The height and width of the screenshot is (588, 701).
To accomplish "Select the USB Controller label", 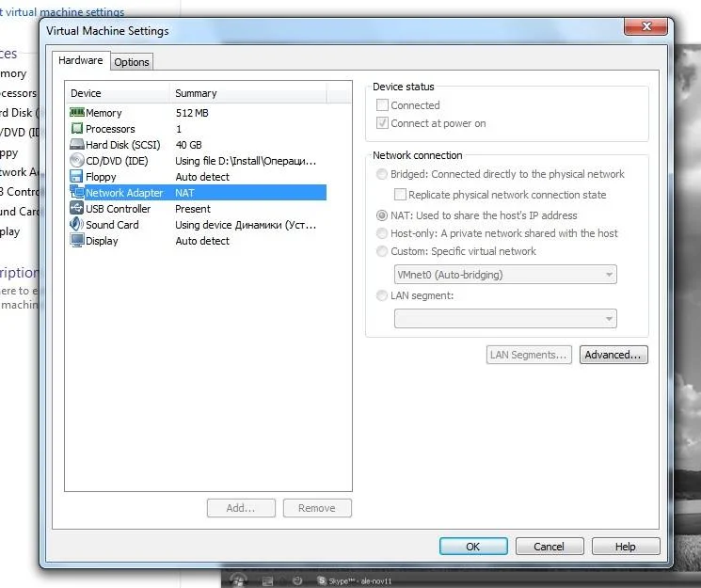I will click(118, 209).
